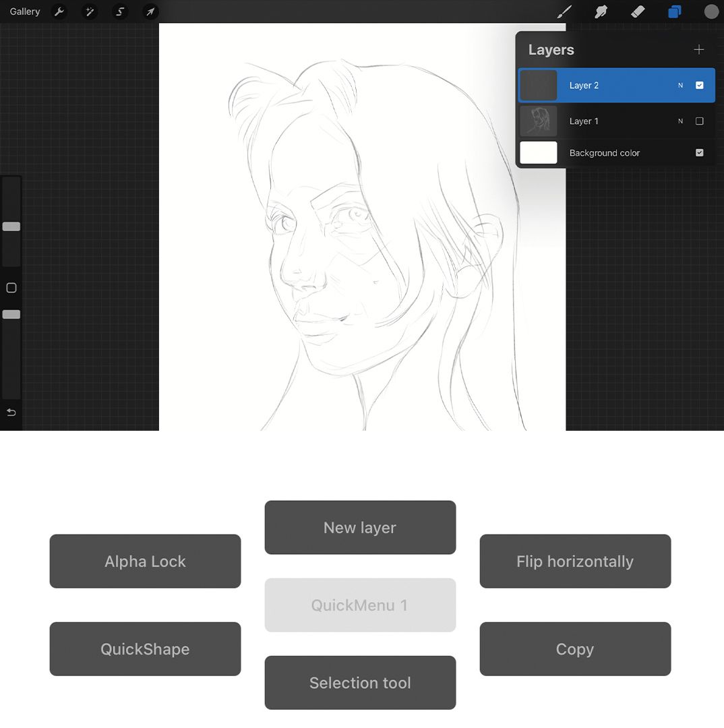The height and width of the screenshot is (728, 724).
Task: Open Layer 1's blend mode options
Action: pos(680,121)
